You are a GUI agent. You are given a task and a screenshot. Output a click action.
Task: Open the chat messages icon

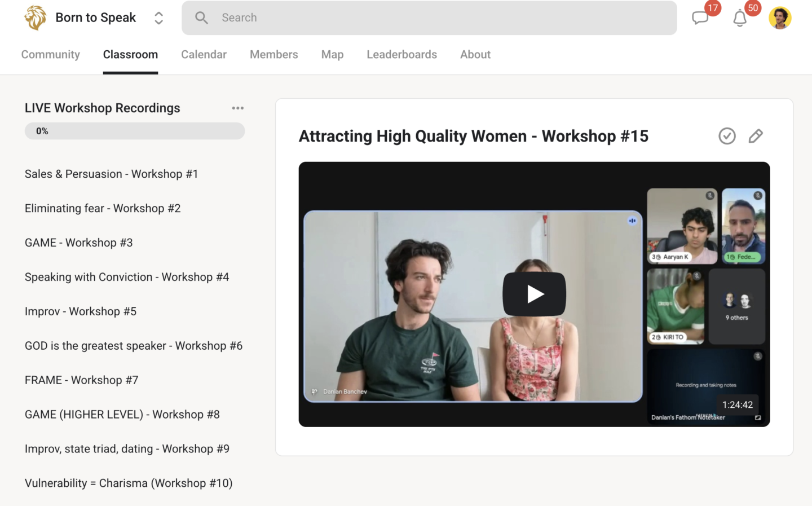[700, 18]
